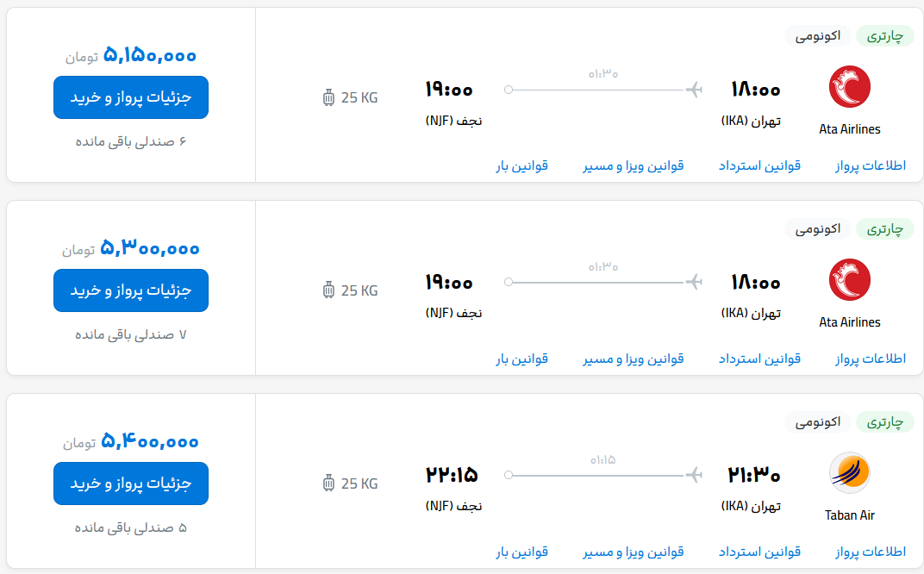
Task: Click the Ata Airlines logo in second flight
Action: pyautogui.click(x=849, y=280)
